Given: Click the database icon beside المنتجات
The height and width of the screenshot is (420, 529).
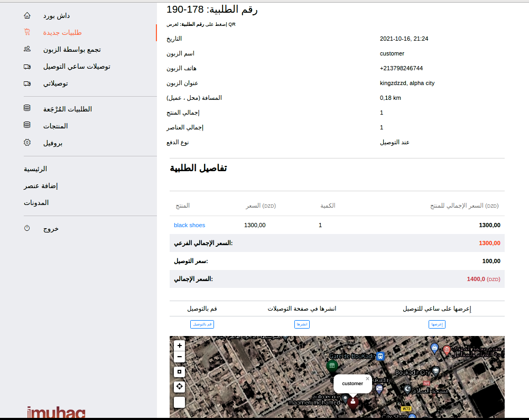Looking at the screenshot, I should click(x=27, y=125).
